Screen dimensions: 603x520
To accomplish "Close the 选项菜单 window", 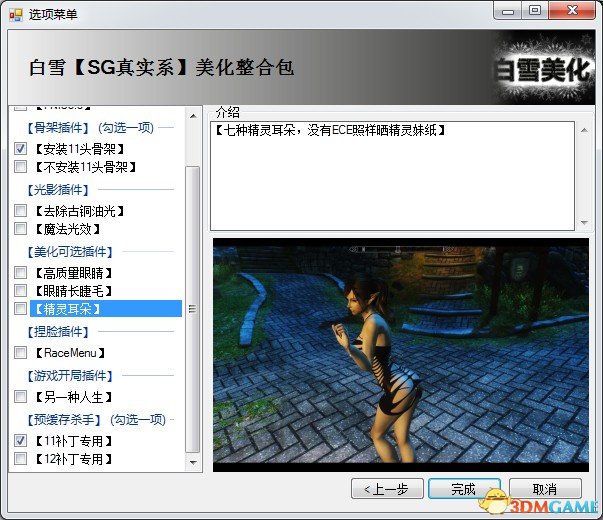I will 573,10.
